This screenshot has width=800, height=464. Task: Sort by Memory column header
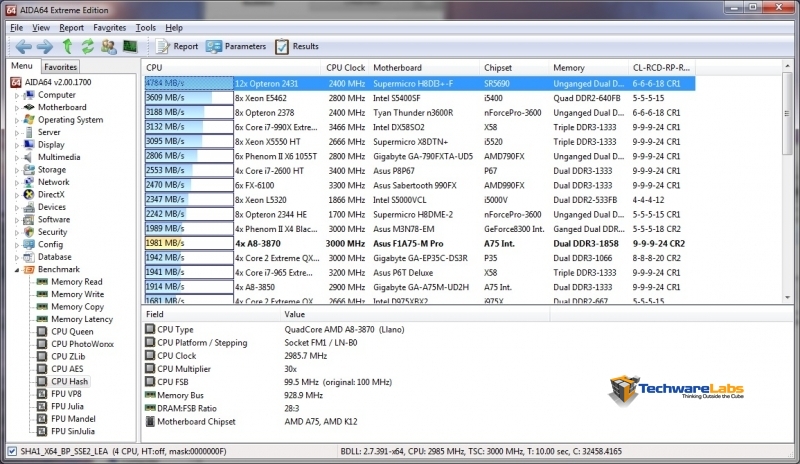tap(589, 67)
